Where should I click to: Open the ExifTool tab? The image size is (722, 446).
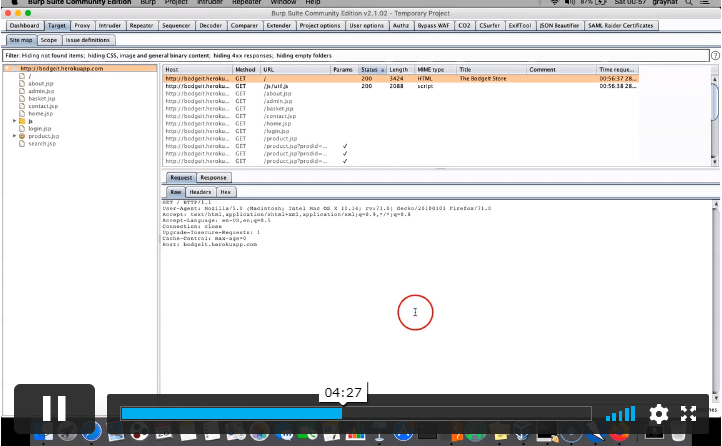tap(520, 26)
